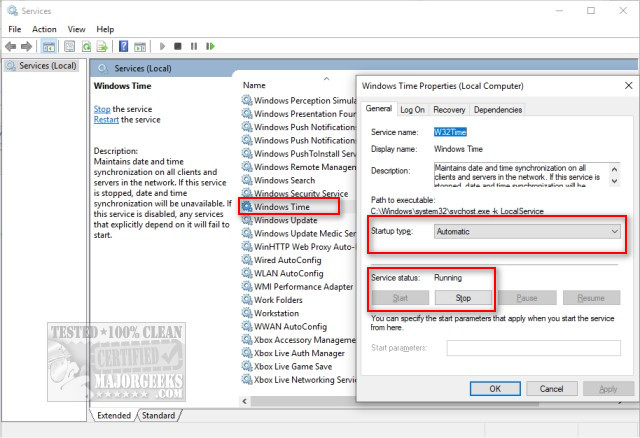The image size is (640, 438).
Task: Click the Restart Service toolbar icon
Action: 210,47
